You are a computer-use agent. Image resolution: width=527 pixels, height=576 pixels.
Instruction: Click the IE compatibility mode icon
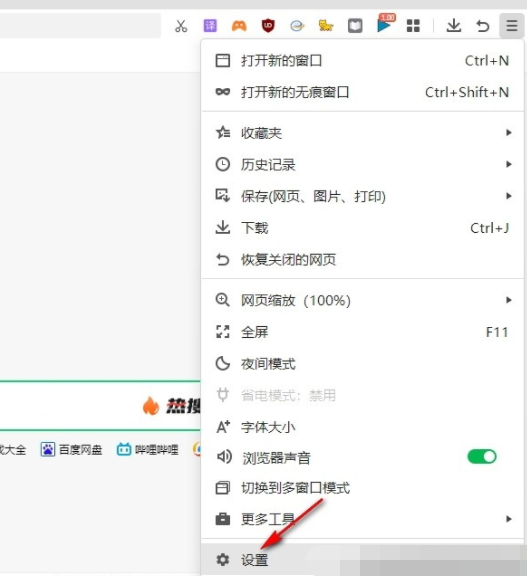tap(297, 26)
